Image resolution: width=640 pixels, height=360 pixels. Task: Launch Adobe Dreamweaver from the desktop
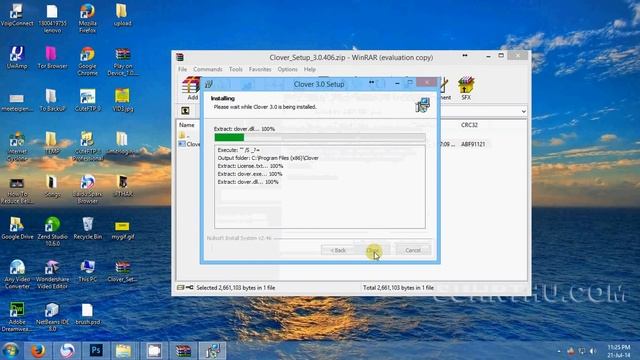coord(17,317)
